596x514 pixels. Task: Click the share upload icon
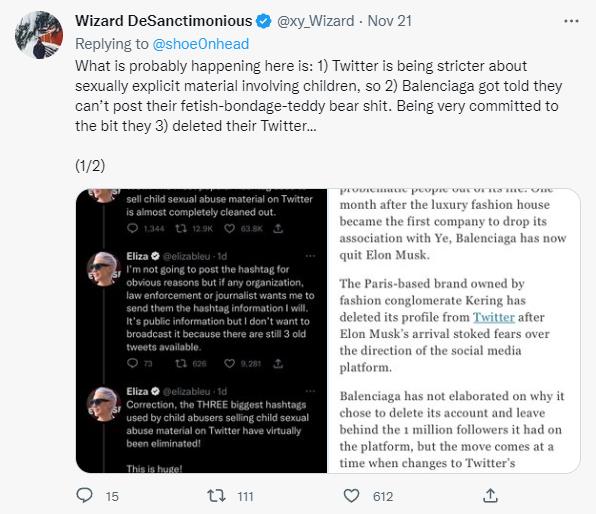coord(490,496)
